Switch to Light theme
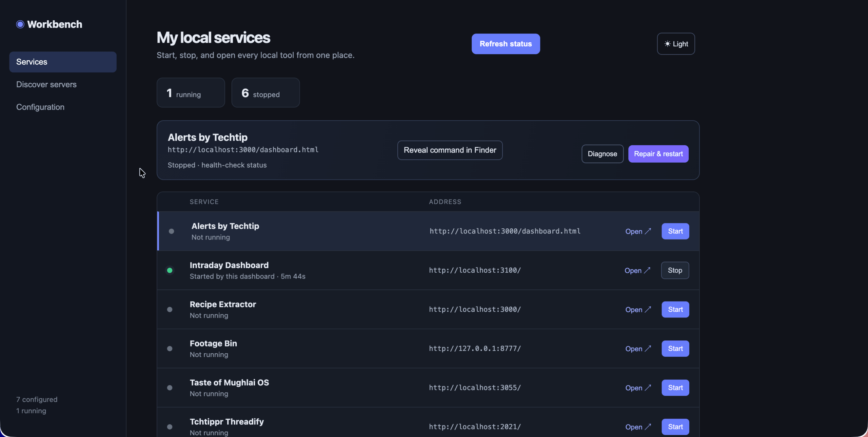This screenshot has width=868, height=437. [x=676, y=44]
